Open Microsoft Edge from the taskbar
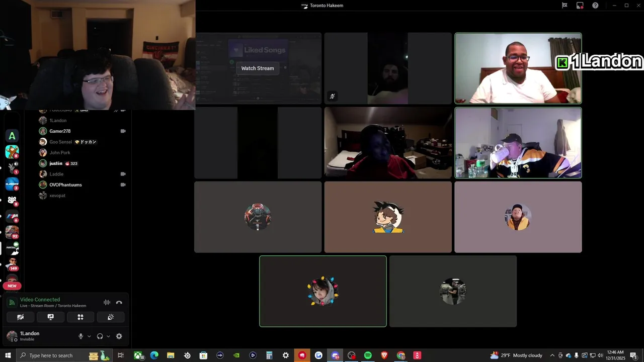 coord(154,355)
